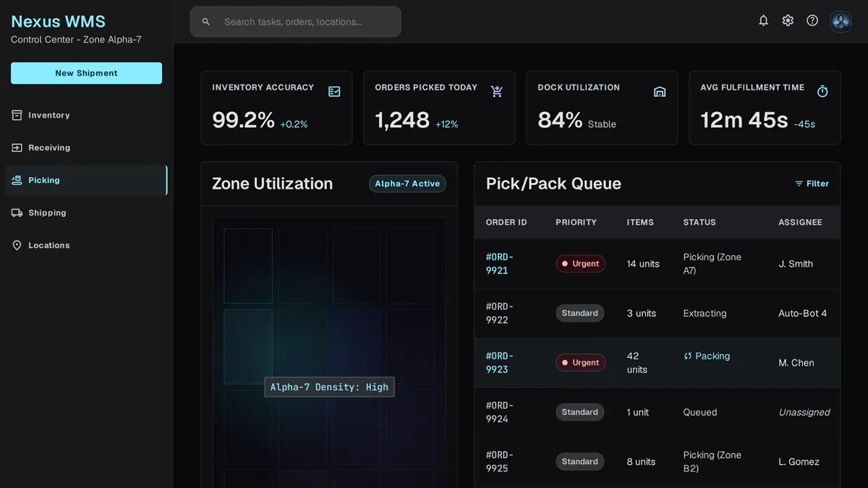Open the user profile avatar
The image size is (868, 488).
pyautogui.click(x=841, y=22)
